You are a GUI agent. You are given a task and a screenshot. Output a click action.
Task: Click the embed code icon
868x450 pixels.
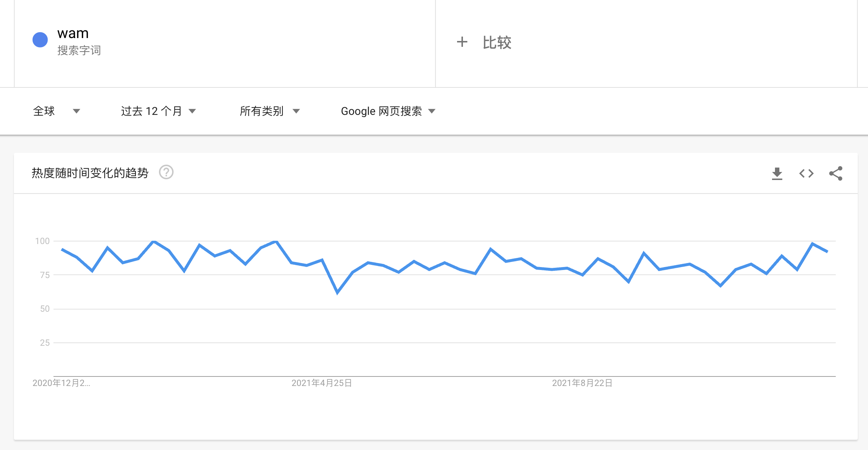click(x=806, y=173)
